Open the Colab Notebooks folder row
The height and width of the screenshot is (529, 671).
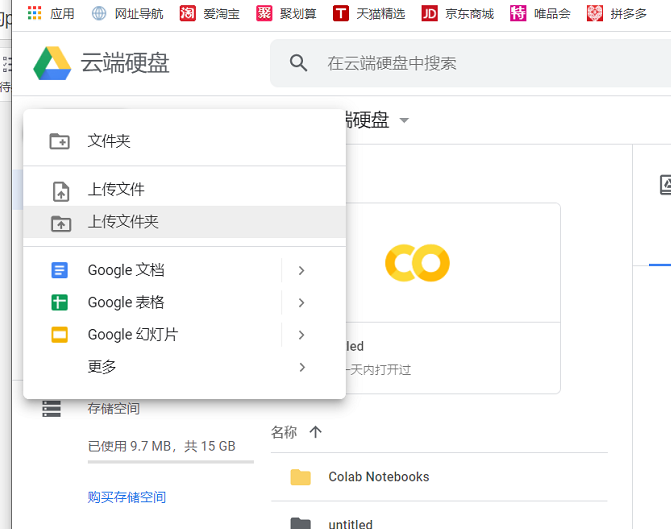(x=439, y=477)
